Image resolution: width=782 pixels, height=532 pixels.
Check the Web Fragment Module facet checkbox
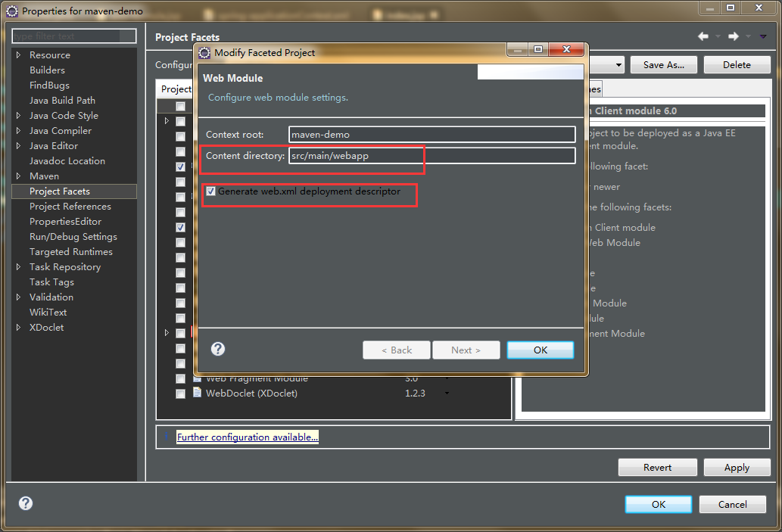click(180, 379)
